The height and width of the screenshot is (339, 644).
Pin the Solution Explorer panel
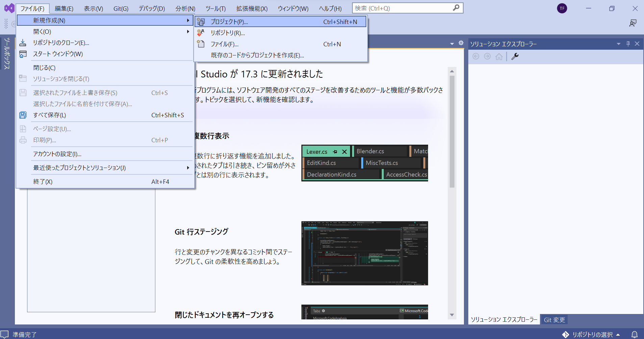point(628,44)
